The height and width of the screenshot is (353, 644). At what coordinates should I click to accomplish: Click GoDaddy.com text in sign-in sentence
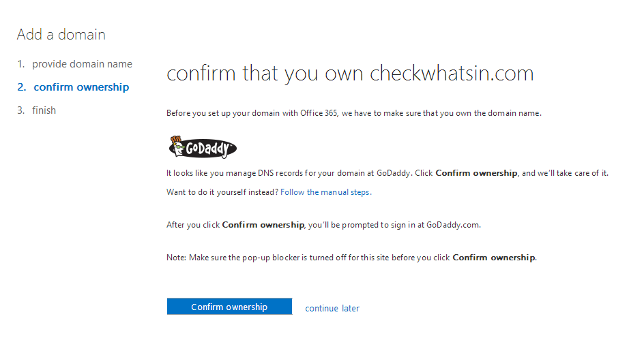(452, 225)
